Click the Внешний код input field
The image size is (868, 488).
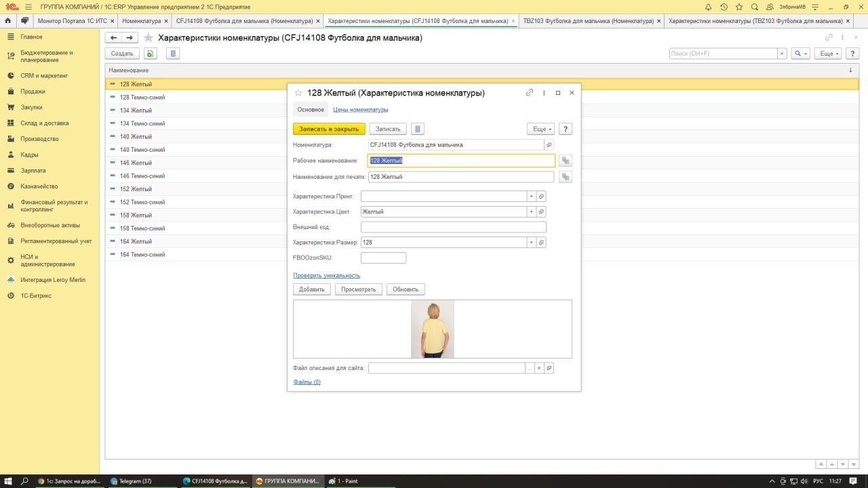(453, 227)
